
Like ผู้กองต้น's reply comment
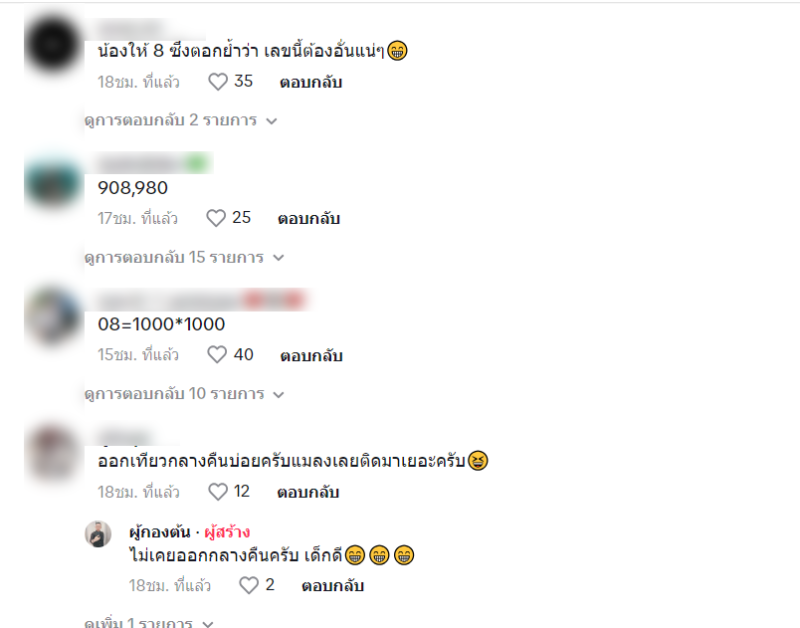point(249,585)
